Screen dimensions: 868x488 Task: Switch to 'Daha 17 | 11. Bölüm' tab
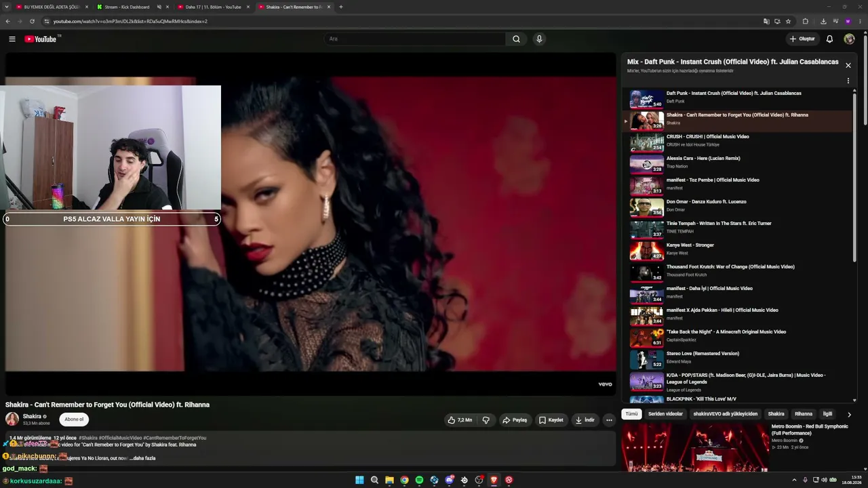[213, 7]
